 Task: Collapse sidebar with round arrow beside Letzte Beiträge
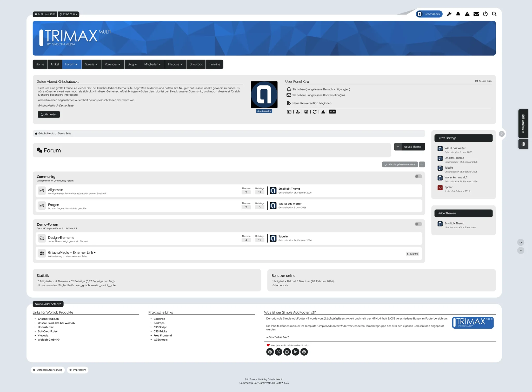point(502,134)
